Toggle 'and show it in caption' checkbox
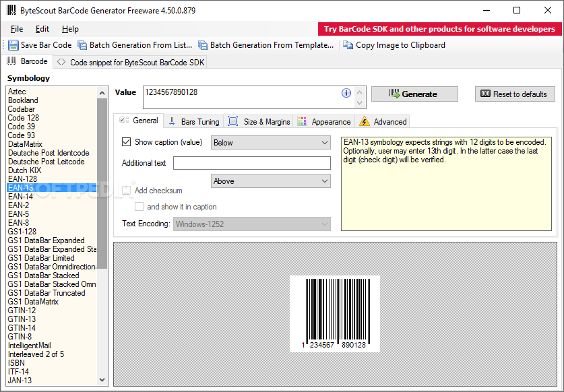This screenshot has height=392, width=564. [139, 206]
